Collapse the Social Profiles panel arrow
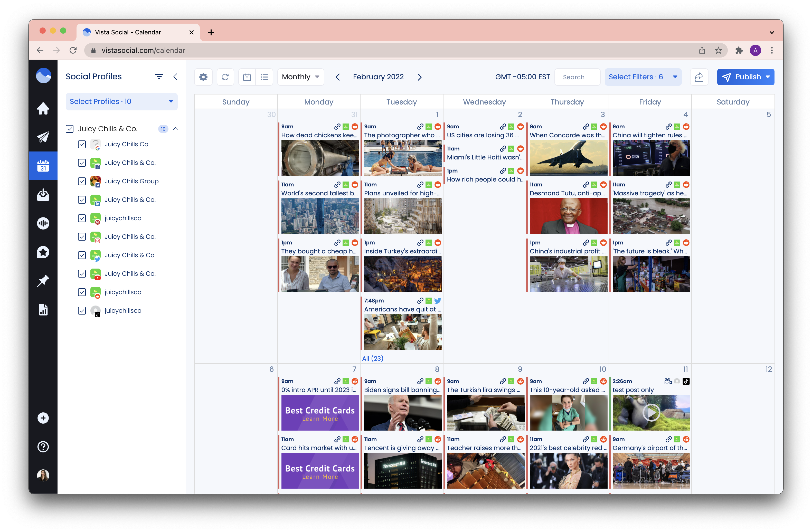This screenshot has width=812, height=532. 175,77
